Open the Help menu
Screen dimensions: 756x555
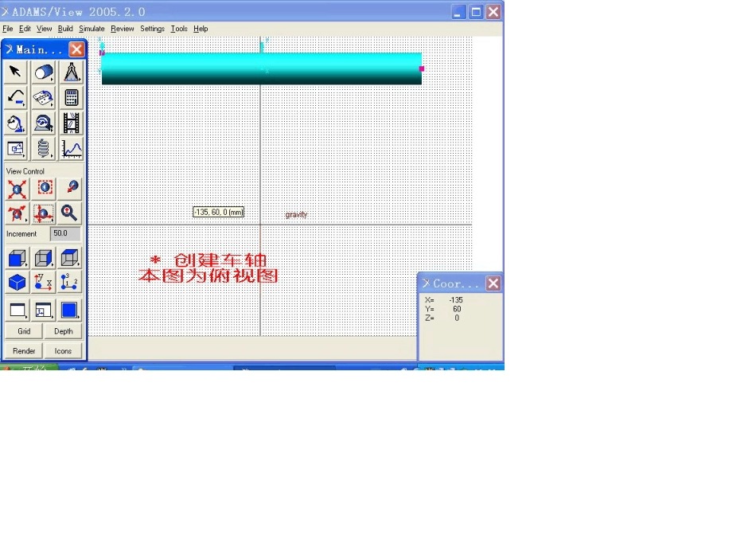pyautogui.click(x=201, y=29)
